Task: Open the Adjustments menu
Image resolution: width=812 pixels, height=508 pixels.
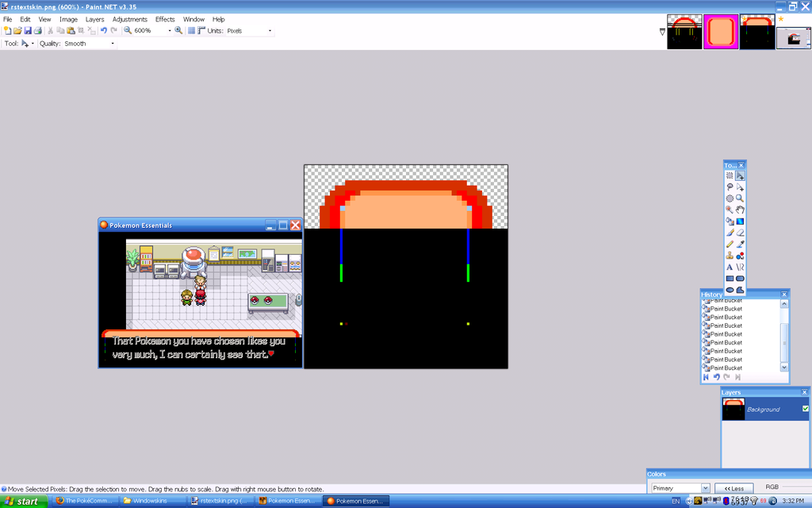Action: coord(129,19)
